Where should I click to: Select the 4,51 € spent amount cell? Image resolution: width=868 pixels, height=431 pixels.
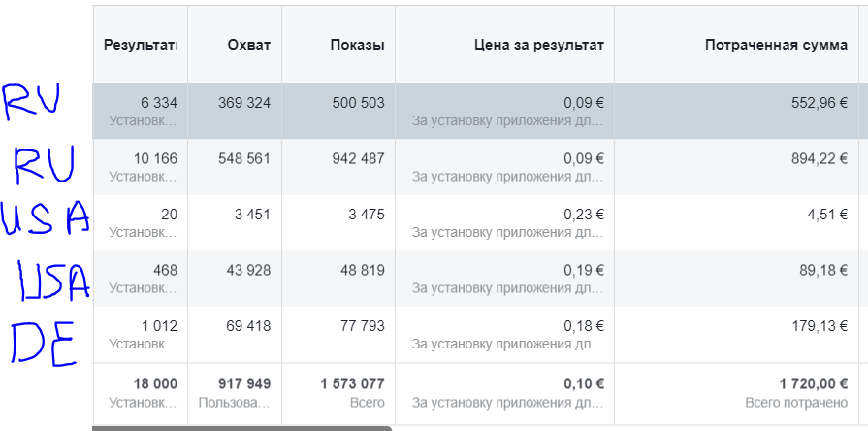pos(826,215)
